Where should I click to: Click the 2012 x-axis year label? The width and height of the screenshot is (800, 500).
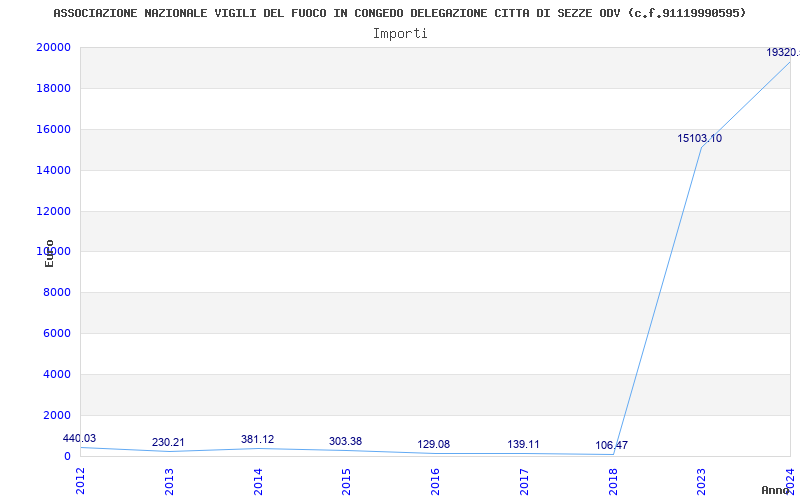click(80, 482)
